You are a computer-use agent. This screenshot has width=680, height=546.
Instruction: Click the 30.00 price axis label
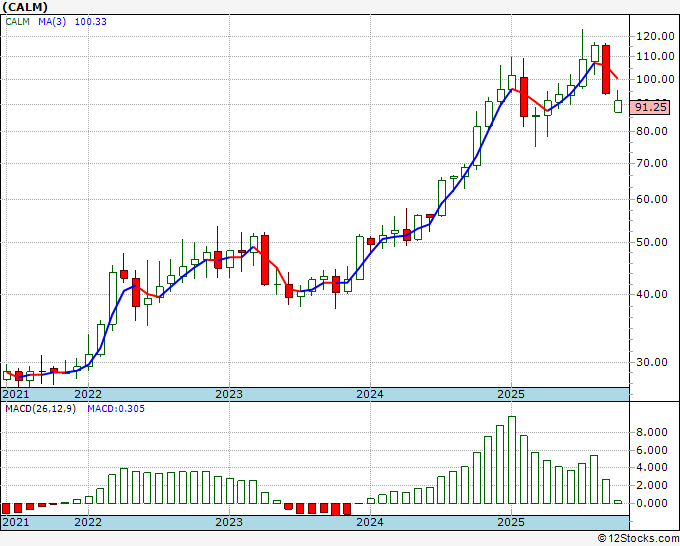click(652, 362)
